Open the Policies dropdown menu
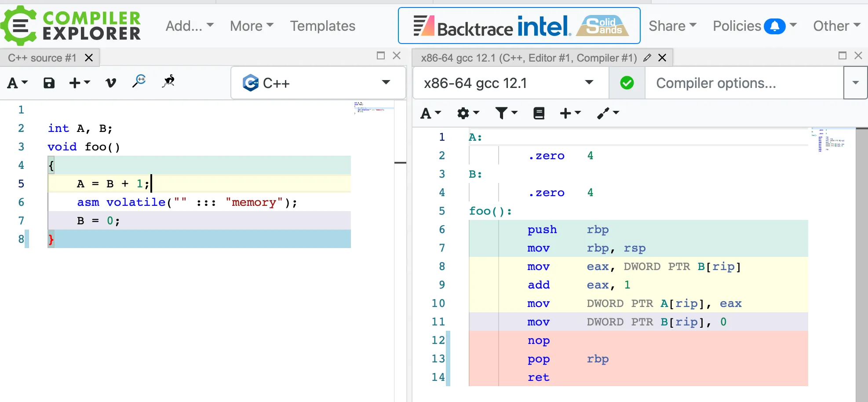868x402 pixels. tap(755, 26)
